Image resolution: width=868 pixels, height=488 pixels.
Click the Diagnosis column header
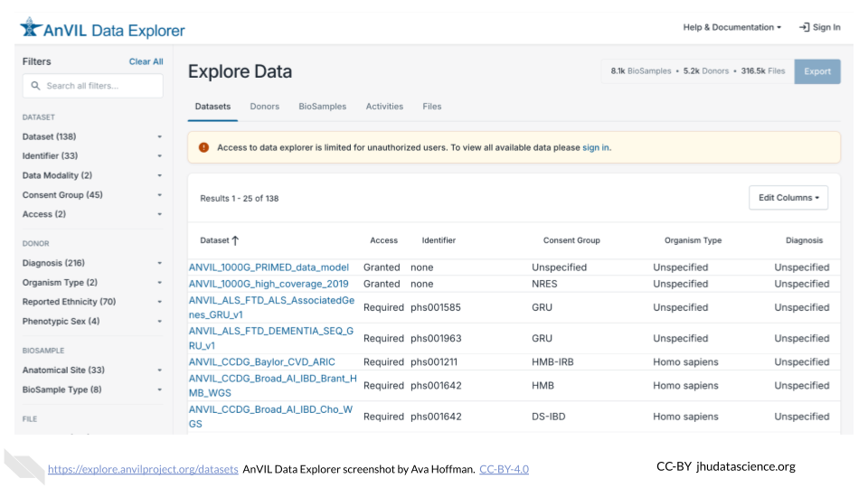pos(805,240)
